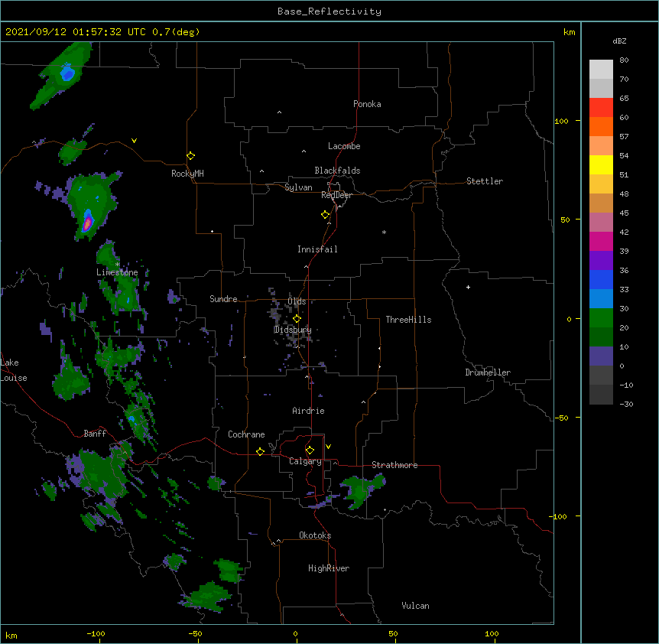Click the ThreeHills label
Image resolution: width=659 pixels, height=644 pixels.
tap(408, 320)
